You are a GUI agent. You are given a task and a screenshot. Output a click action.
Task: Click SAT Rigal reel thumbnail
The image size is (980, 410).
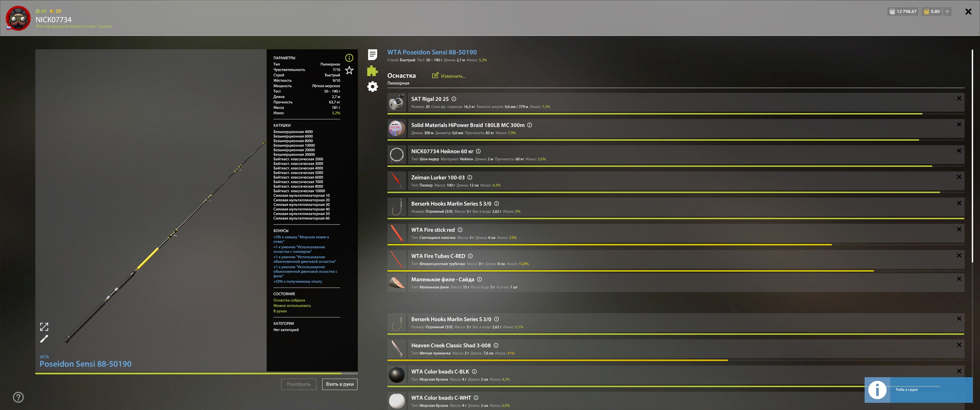[397, 102]
